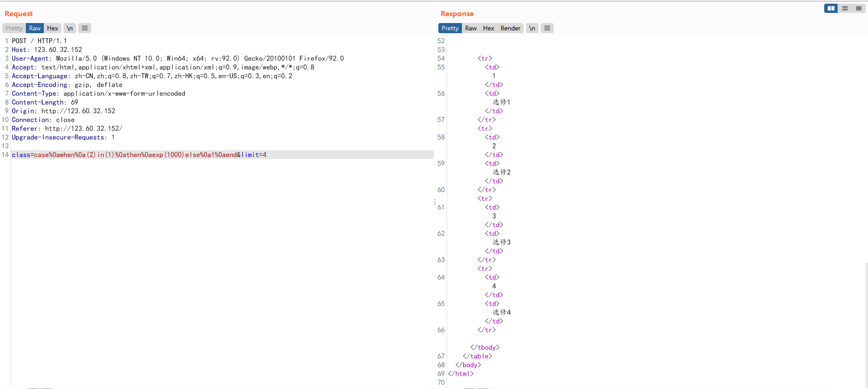Click the Content-Type header line

tap(99, 94)
